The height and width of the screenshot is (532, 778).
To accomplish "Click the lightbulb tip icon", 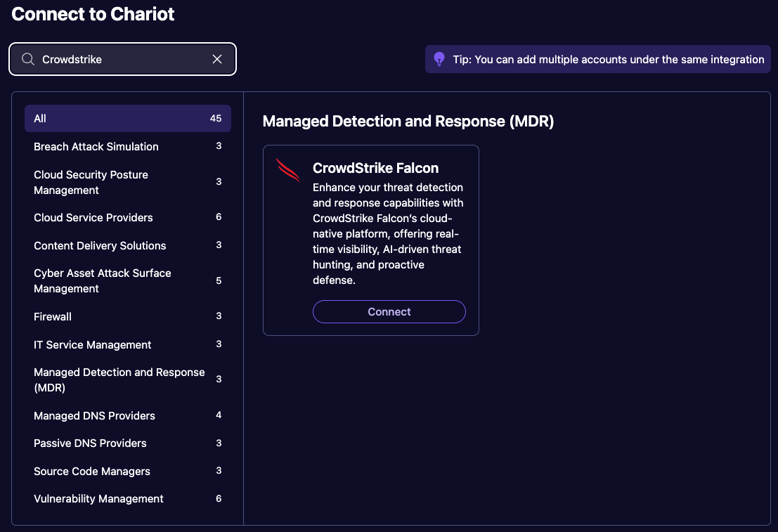I will point(439,59).
